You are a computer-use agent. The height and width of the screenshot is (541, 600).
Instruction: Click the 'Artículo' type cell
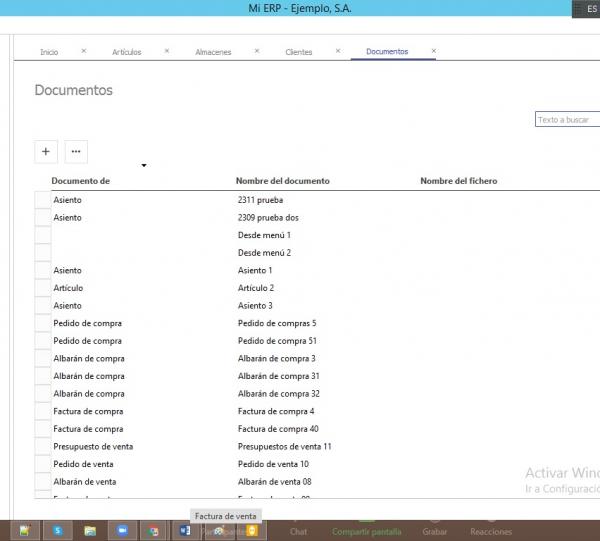[x=68, y=288]
